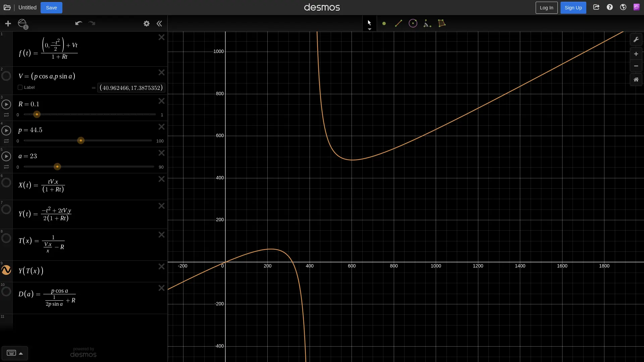This screenshot has width=644, height=362.
Task: Zoom in on the graph
Action: (636, 54)
